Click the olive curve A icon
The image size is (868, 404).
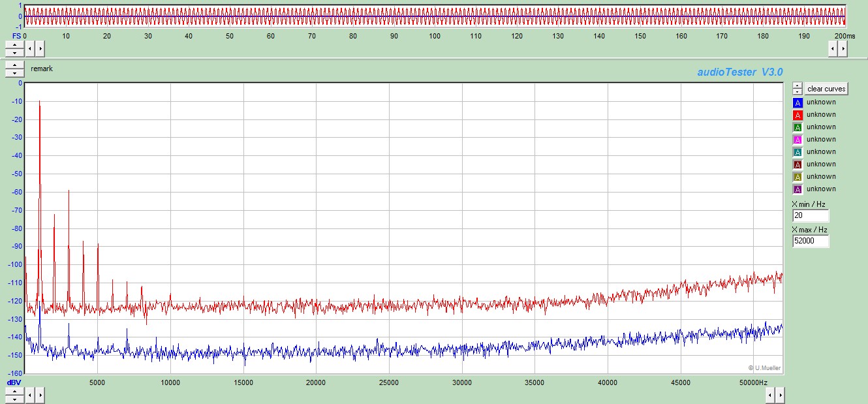tap(798, 177)
